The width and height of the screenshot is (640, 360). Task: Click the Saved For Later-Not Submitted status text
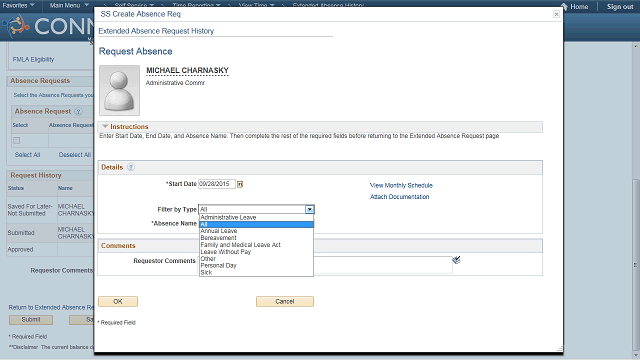pyautogui.click(x=30, y=210)
